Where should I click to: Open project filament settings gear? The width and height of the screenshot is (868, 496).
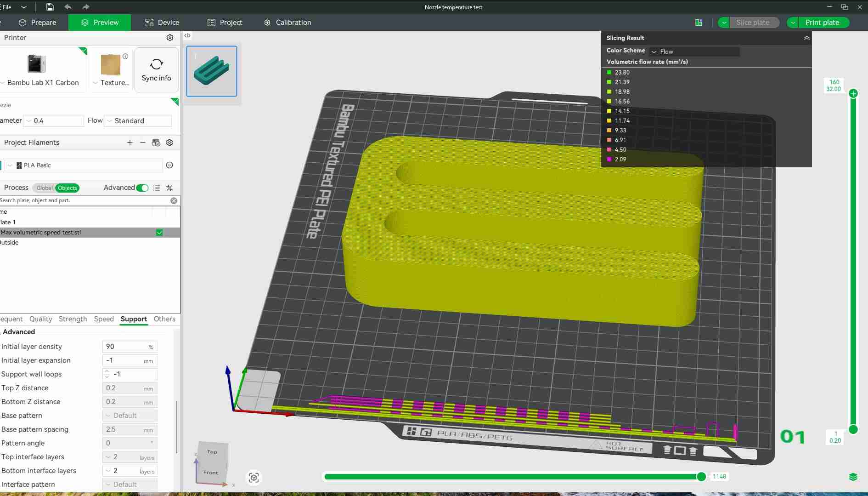[x=169, y=143]
